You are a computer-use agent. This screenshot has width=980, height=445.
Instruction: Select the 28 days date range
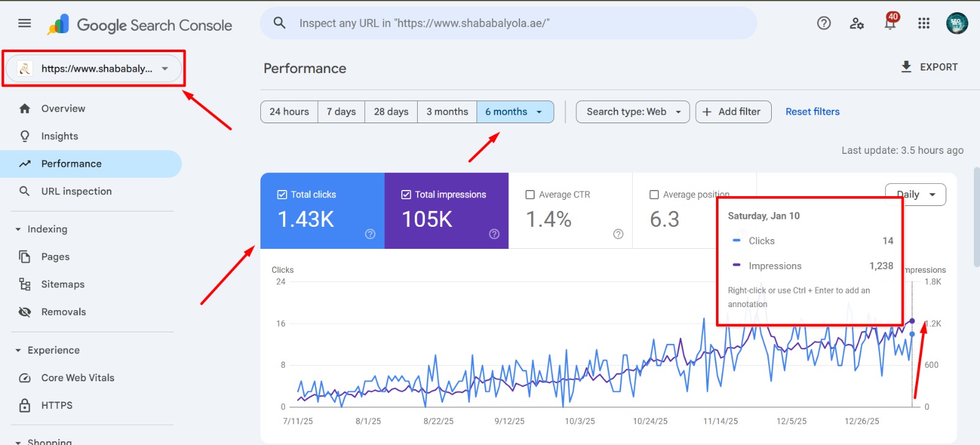(391, 112)
